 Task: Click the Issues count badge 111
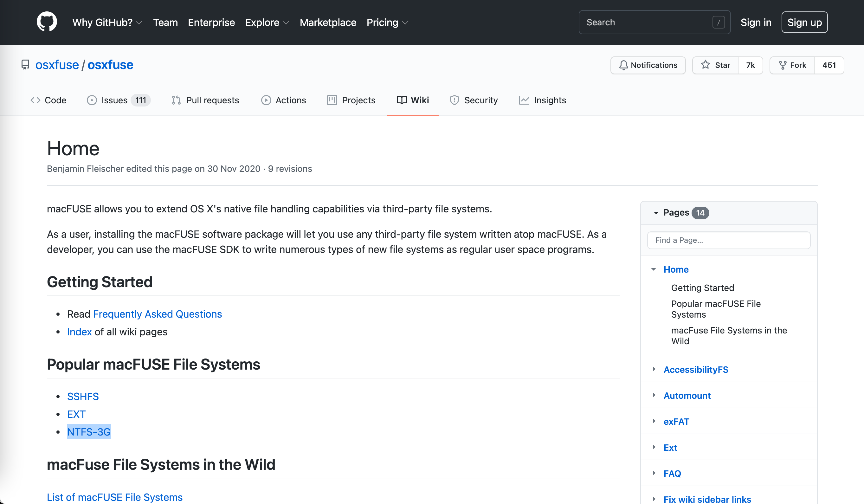[141, 100]
